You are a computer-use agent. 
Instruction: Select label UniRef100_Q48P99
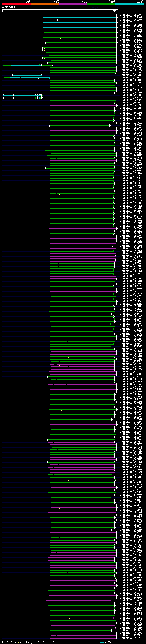tap(131, 105)
